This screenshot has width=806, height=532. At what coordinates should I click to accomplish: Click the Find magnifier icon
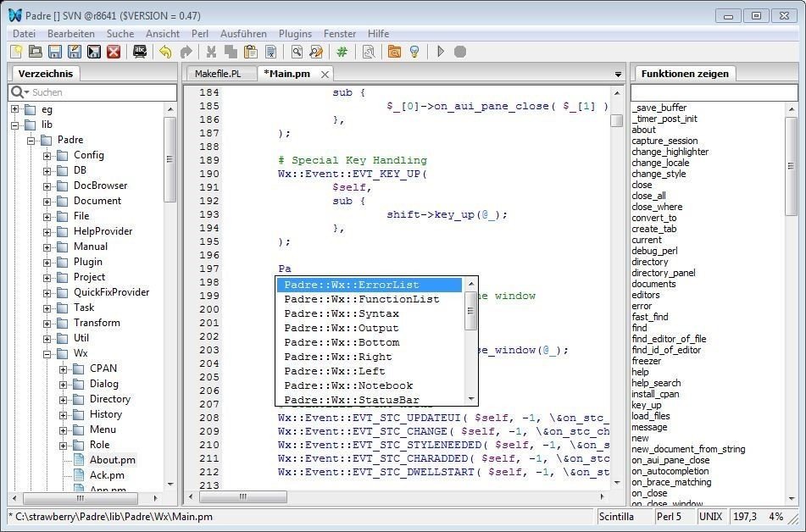(297, 52)
